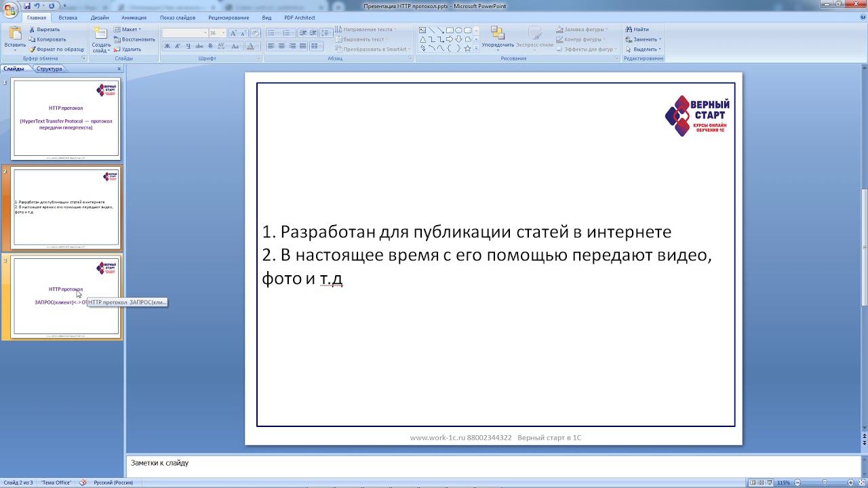Toggle numbered list formatting
Screen dimensions: 868x488
tap(288, 33)
